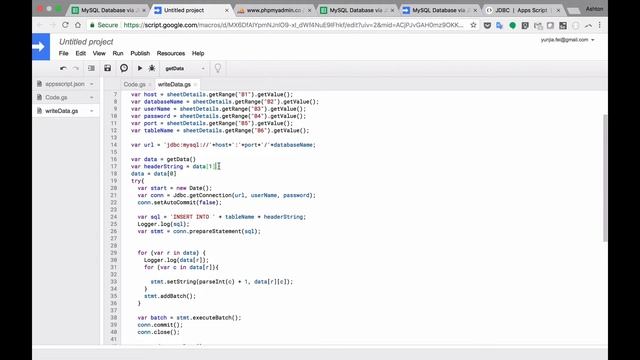This screenshot has width=640, height=360.
Task: Select appsscript.json in the file list
Action: pyautogui.click(x=66, y=84)
